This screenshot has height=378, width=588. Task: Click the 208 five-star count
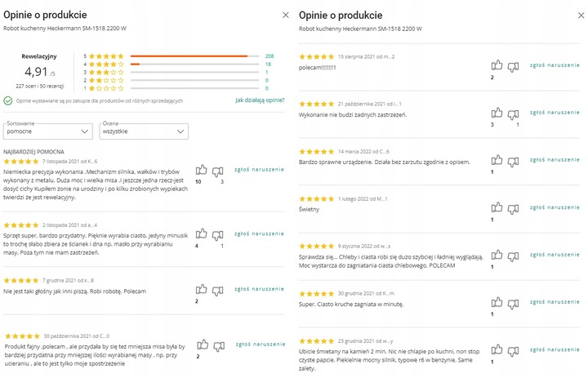pyautogui.click(x=269, y=56)
